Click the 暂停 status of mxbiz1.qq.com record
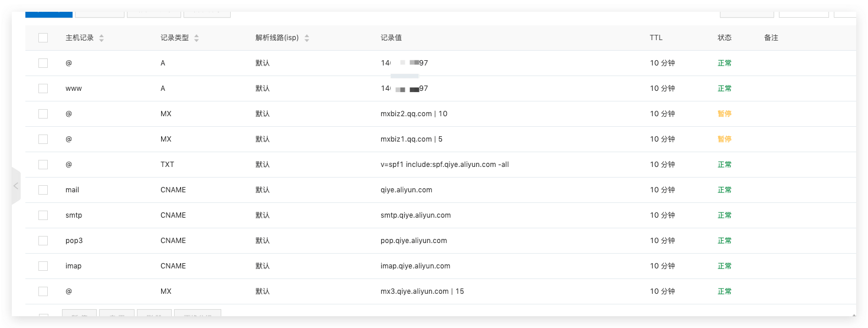Viewport: 868px width, 328px height. (x=724, y=139)
